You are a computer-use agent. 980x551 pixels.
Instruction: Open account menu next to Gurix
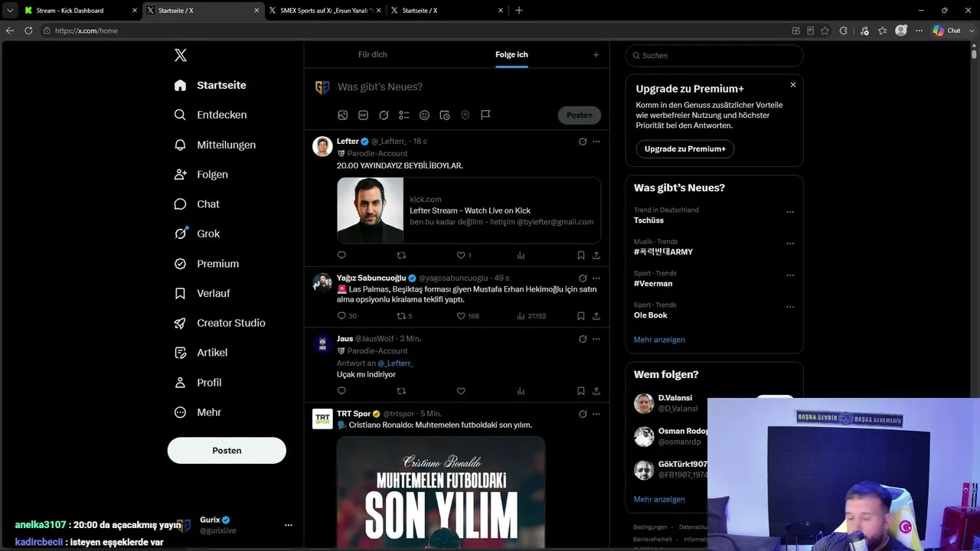coord(289,525)
